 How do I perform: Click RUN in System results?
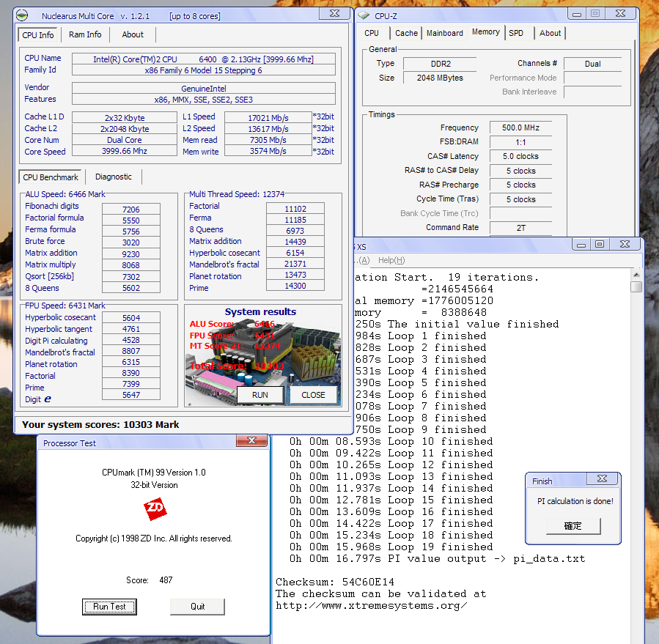(260, 395)
